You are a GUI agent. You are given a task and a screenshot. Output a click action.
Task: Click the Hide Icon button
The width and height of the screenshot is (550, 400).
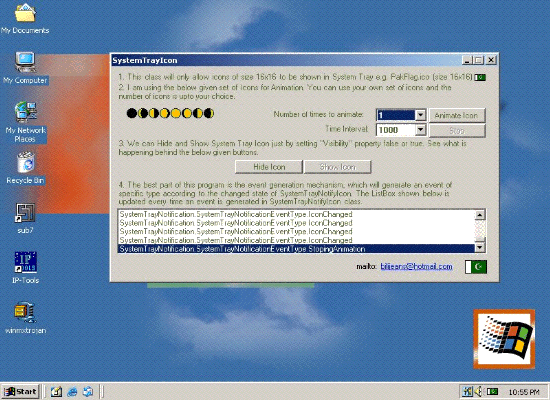coord(269,167)
